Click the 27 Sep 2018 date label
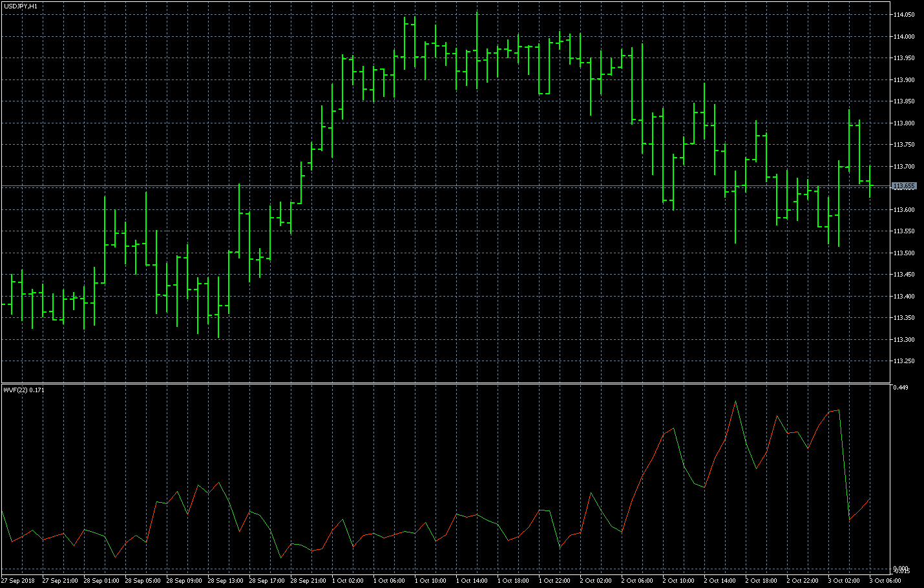924x588 pixels. (x=18, y=581)
